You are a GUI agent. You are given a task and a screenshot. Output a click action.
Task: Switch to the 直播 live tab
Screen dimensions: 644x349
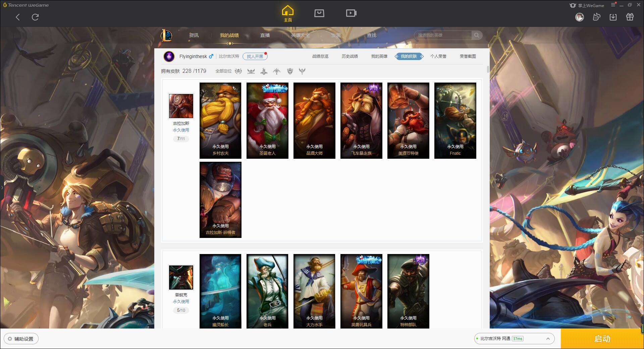coord(265,35)
